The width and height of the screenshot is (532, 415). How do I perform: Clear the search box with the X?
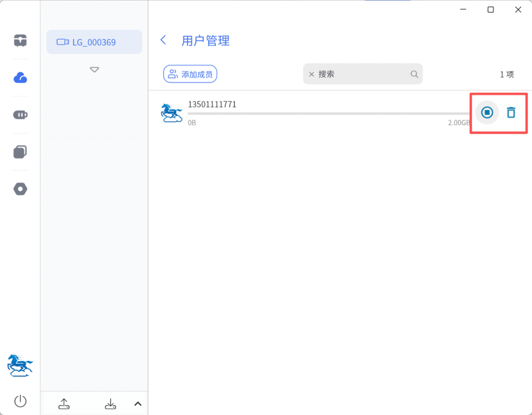pyautogui.click(x=312, y=74)
